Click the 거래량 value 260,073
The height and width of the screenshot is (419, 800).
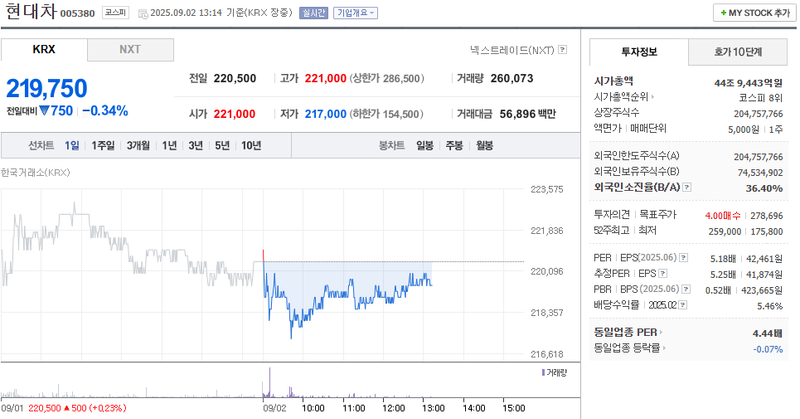[x=512, y=79]
